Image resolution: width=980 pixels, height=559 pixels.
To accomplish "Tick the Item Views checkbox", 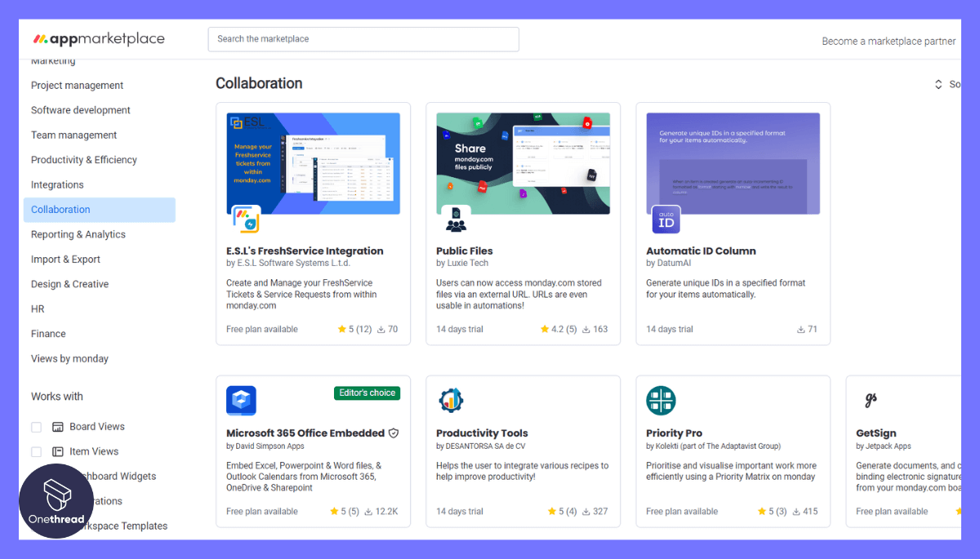I will (36, 452).
